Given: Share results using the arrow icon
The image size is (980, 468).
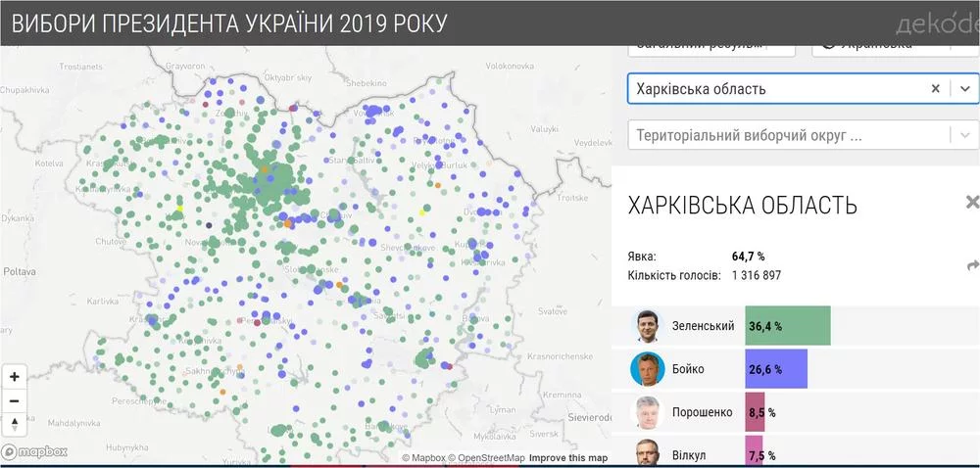Looking at the screenshot, I should pyautogui.click(x=972, y=266).
